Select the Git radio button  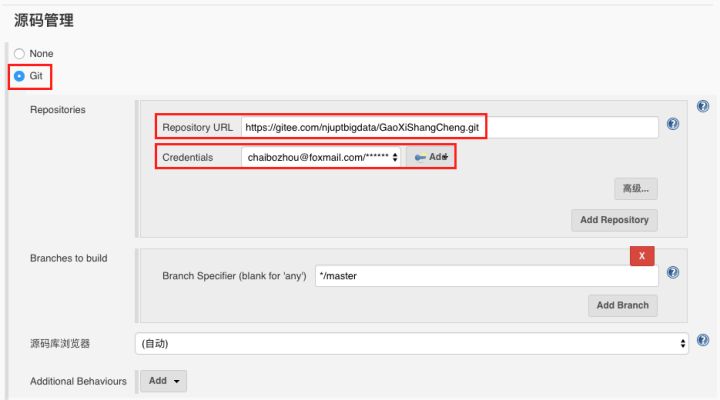click(x=19, y=76)
